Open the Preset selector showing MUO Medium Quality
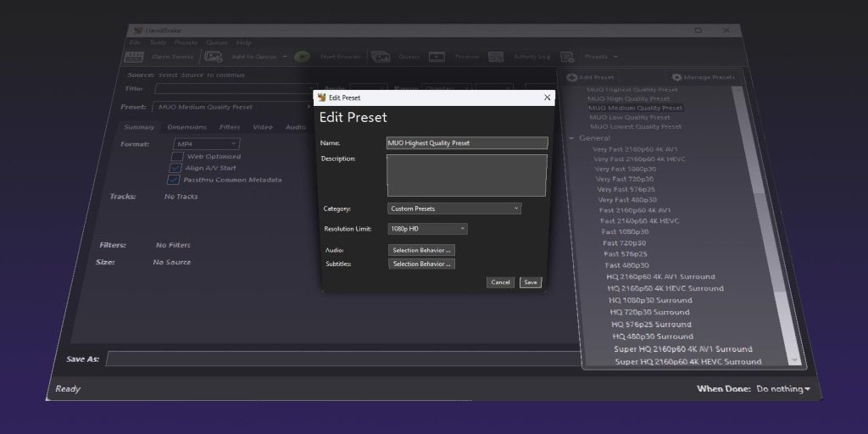 point(232,107)
